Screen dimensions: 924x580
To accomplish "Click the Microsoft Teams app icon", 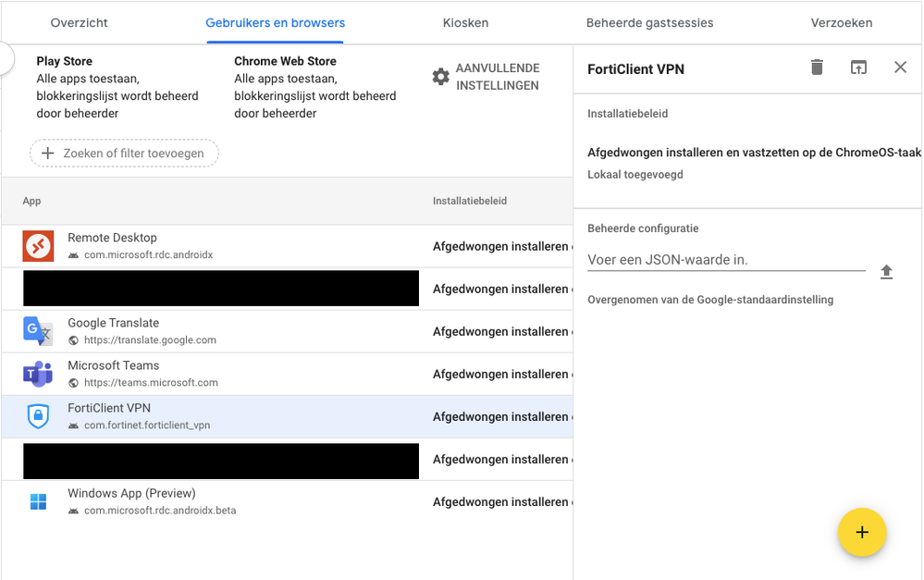I will pyautogui.click(x=38, y=374).
